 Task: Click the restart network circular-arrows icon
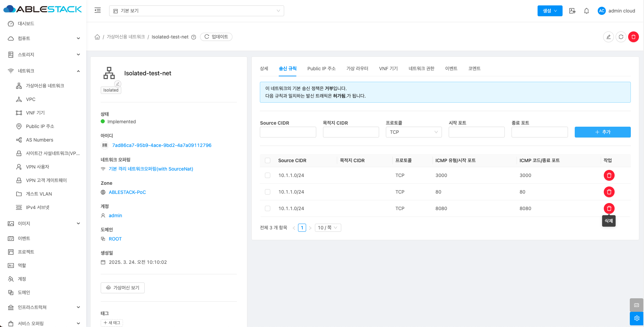(x=621, y=37)
